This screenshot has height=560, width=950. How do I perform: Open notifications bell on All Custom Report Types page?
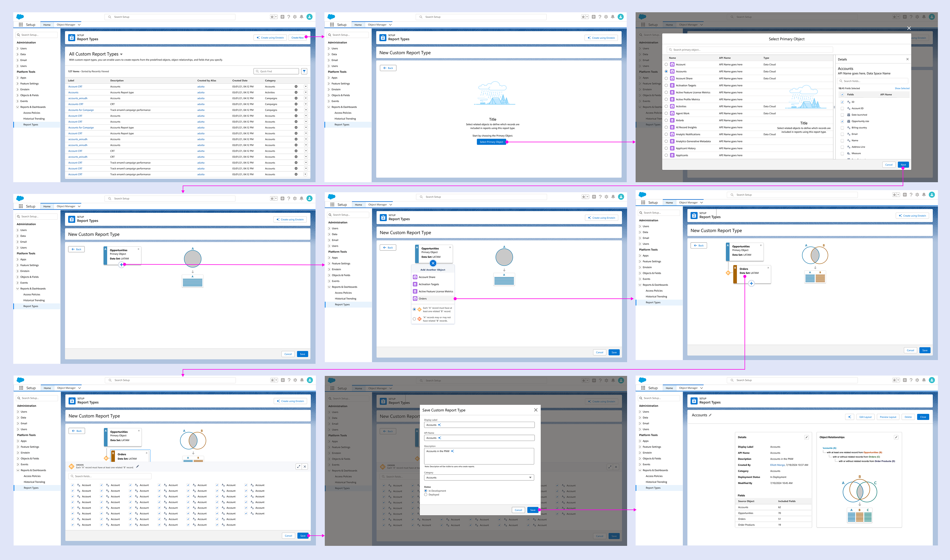[301, 17]
